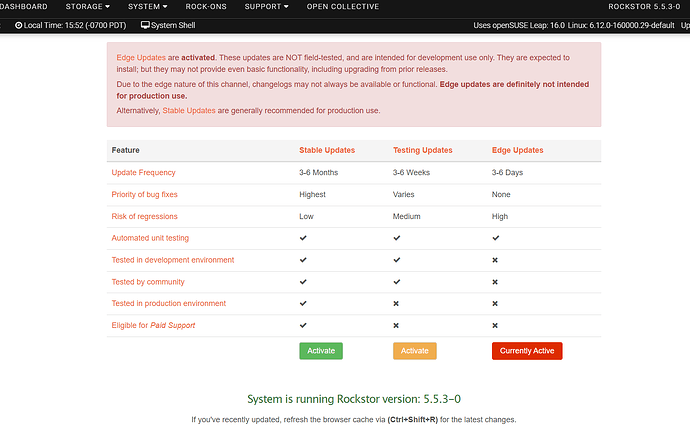Click the 'Varies' priority cell
Viewport: 690px width, 433px height.
pos(404,194)
